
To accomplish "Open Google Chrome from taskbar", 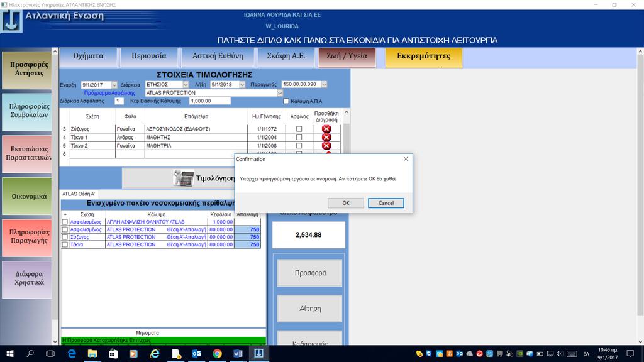I will click(x=217, y=353).
